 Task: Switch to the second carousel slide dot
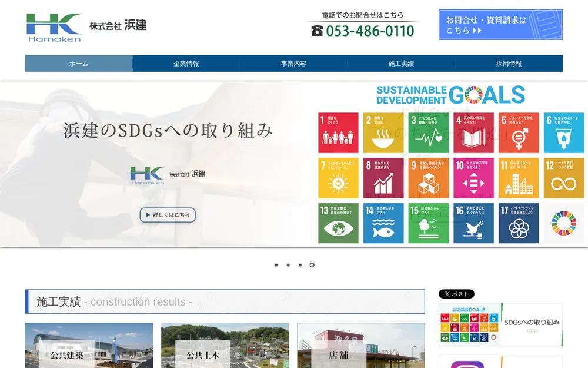click(x=288, y=265)
